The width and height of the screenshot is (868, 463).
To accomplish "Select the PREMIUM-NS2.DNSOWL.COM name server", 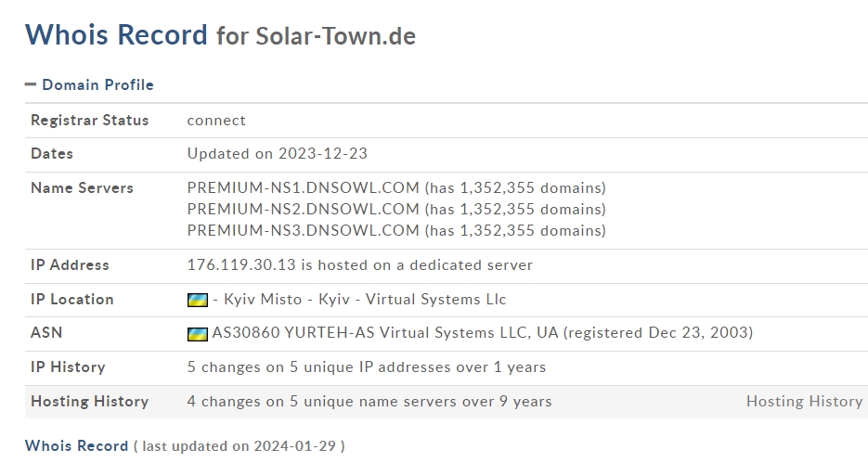I will coord(303,209).
